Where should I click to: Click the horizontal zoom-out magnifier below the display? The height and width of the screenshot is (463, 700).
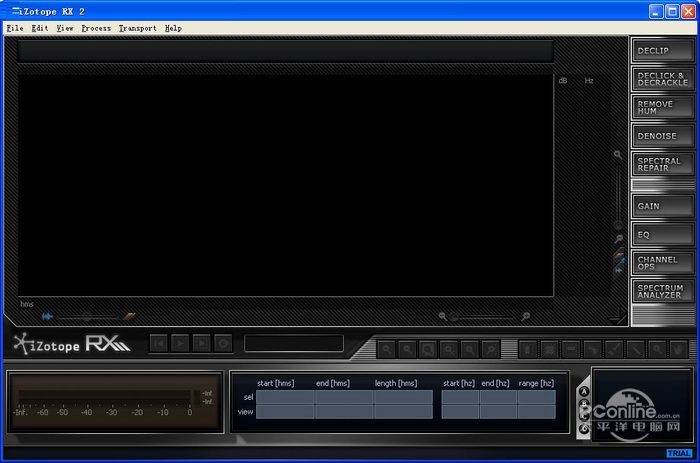[442, 316]
